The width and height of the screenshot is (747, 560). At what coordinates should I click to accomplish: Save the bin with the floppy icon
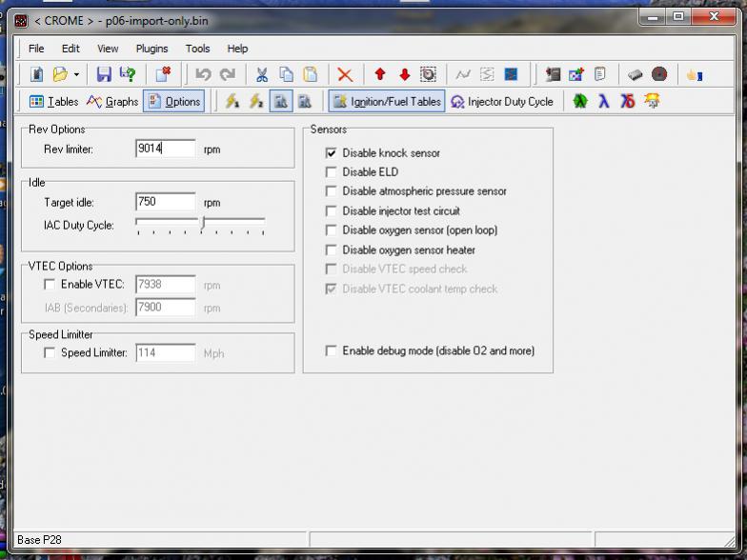coord(103,74)
